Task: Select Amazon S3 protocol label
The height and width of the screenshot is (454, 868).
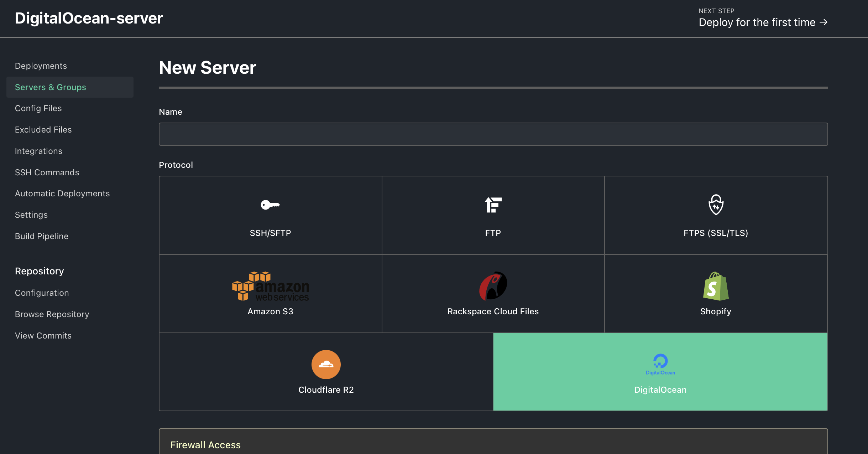Action: [x=270, y=311]
